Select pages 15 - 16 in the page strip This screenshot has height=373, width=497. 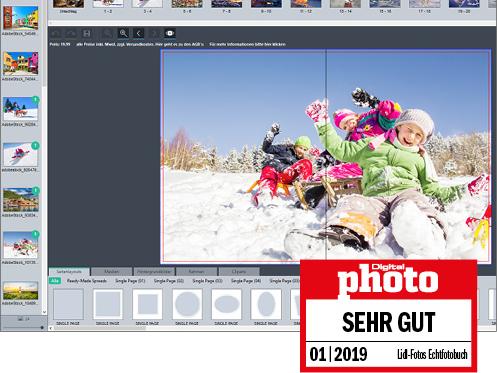coord(385,4)
